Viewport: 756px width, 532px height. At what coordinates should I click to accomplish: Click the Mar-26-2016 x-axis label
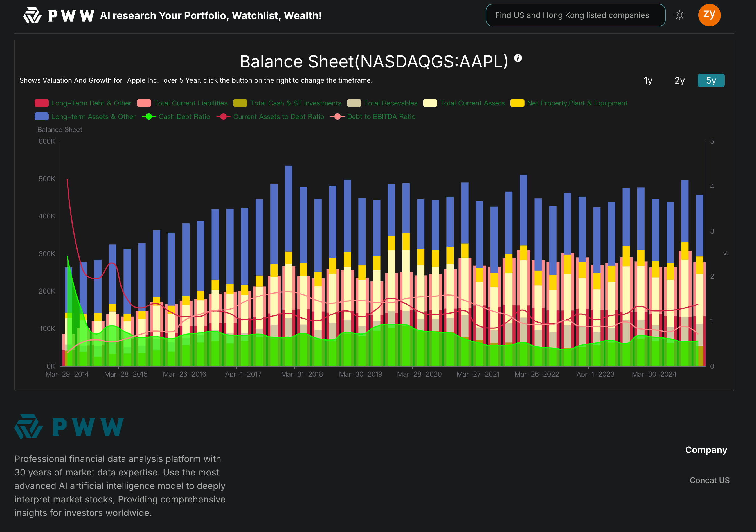[184, 374]
